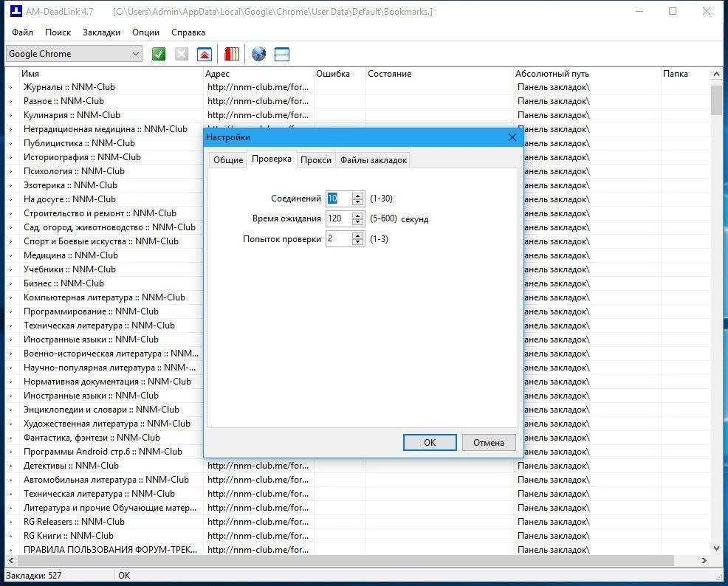Open the Справка menu
This screenshot has width=728, height=586.
(x=188, y=32)
